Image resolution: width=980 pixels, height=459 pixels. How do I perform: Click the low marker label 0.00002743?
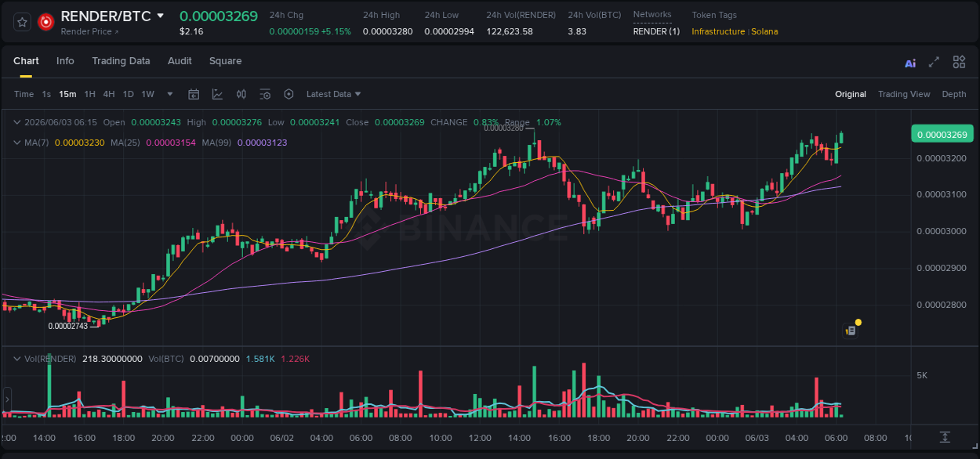click(x=68, y=326)
